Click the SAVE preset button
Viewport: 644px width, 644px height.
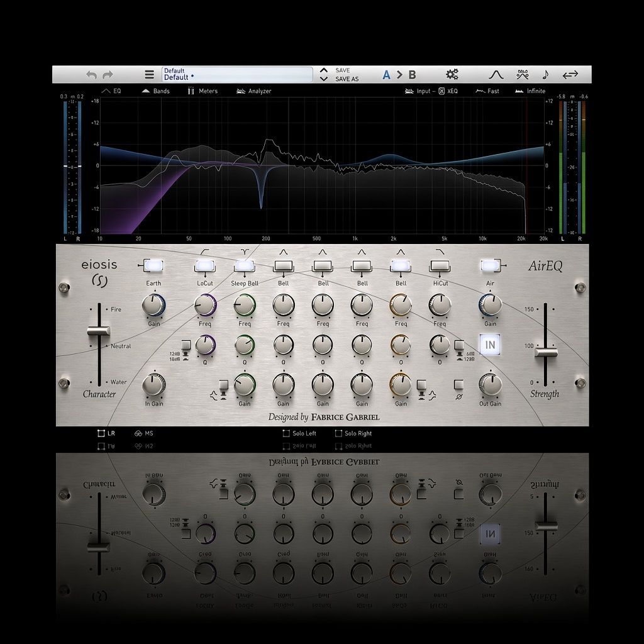pyautogui.click(x=343, y=70)
